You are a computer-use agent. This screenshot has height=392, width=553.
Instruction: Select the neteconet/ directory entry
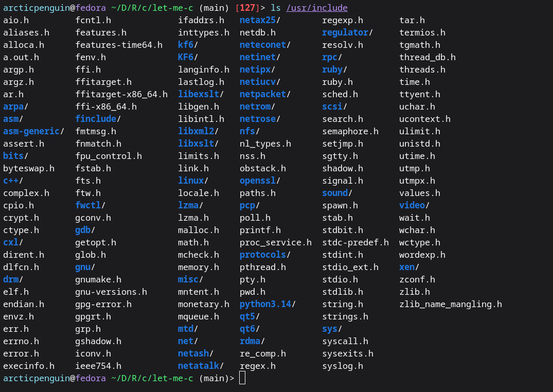[x=265, y=45]
